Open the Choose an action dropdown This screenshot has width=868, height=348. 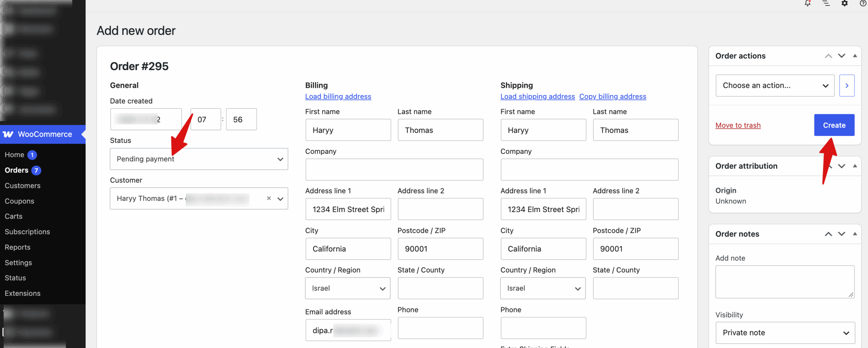[775, 85]
